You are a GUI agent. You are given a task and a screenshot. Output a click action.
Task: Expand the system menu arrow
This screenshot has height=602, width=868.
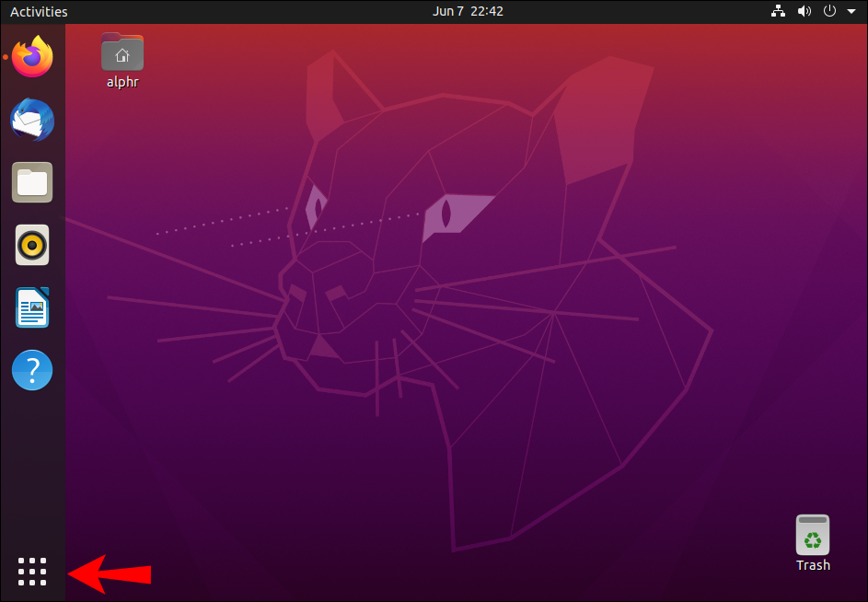[x=851, y=12]
